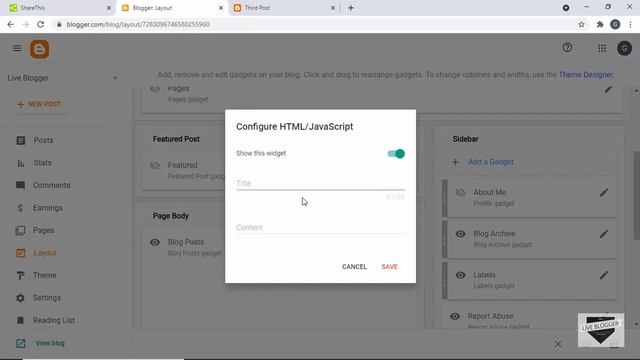Edit the Blog Archive gadget pencil
This screenshot has width=640, height=360.
[x=604, y=234]
